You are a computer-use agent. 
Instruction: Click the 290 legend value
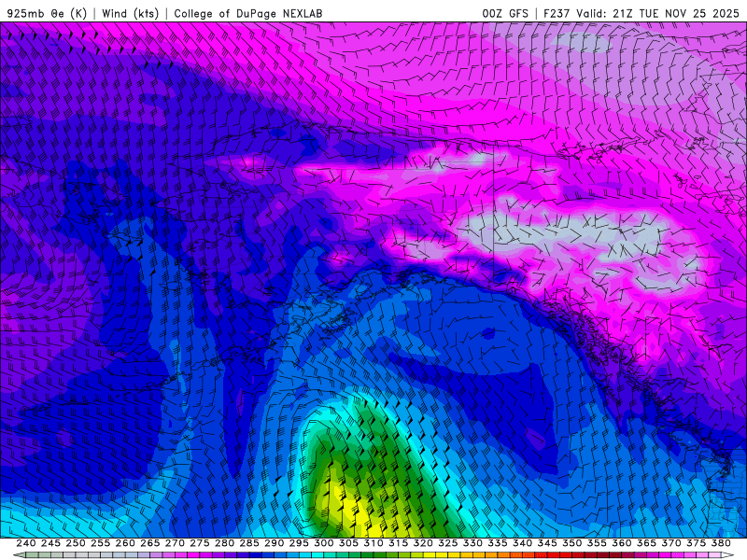tap(274, 543)
